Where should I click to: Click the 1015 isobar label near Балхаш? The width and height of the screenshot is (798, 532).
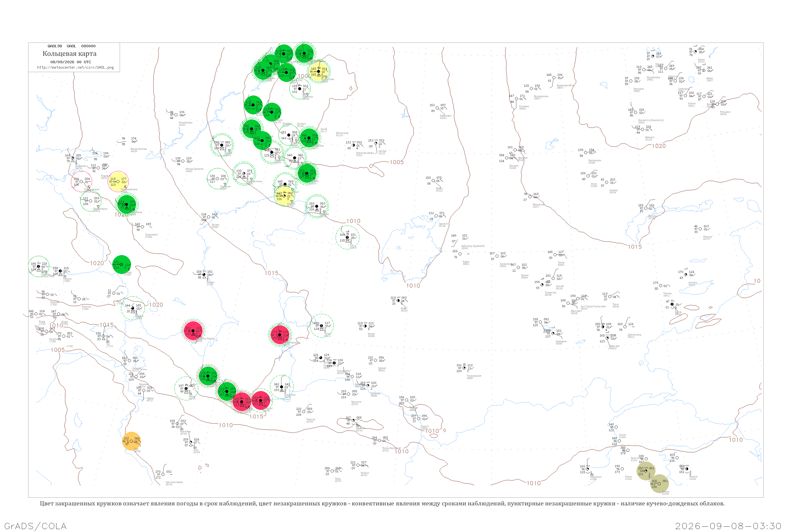click(x=634, y=247)
